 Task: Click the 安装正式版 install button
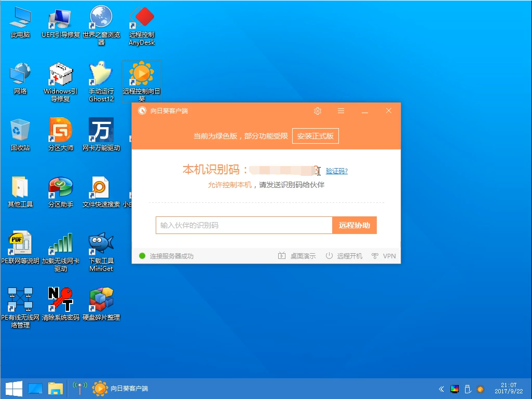(x=316, y=136)
